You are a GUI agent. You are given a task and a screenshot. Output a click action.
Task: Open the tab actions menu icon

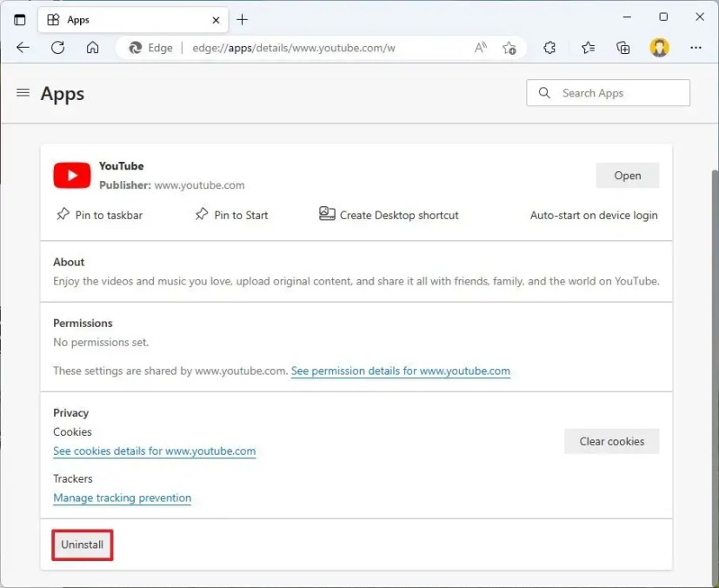tap(20, 20)
